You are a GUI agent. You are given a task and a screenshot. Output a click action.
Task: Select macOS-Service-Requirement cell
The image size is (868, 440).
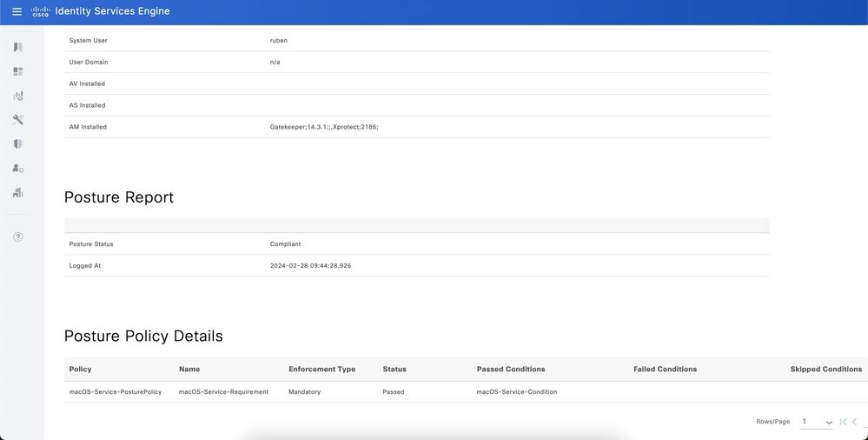(x=223, y=392)
